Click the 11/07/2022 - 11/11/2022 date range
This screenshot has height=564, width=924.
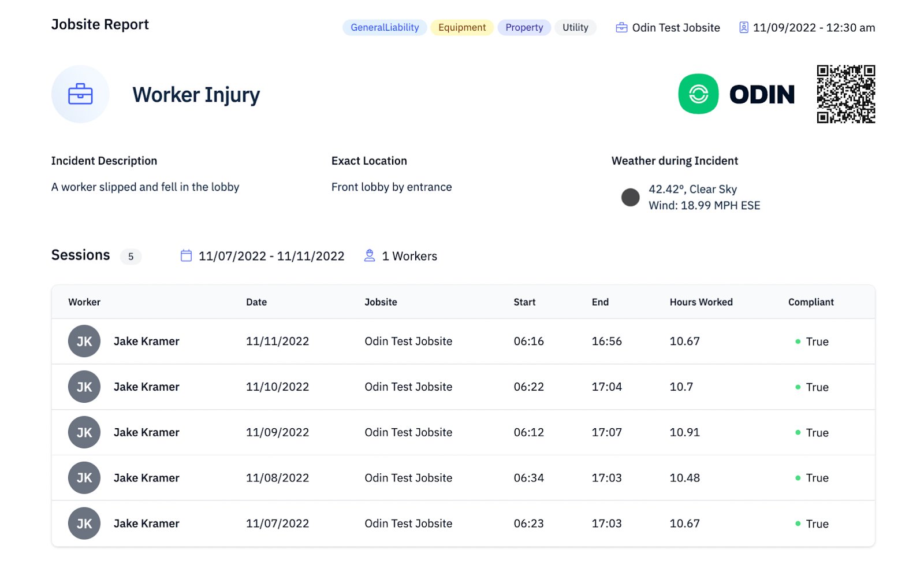(271, 256)
